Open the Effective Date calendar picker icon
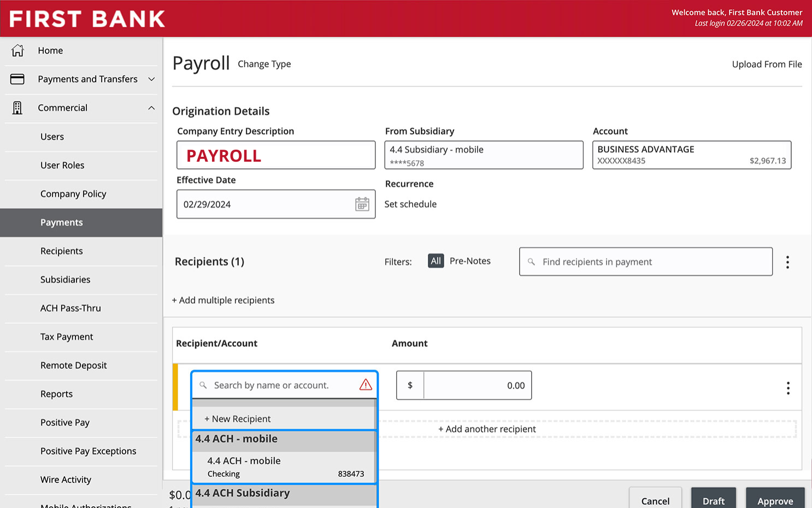The image size is (812, 508). [x=362, y=204]
